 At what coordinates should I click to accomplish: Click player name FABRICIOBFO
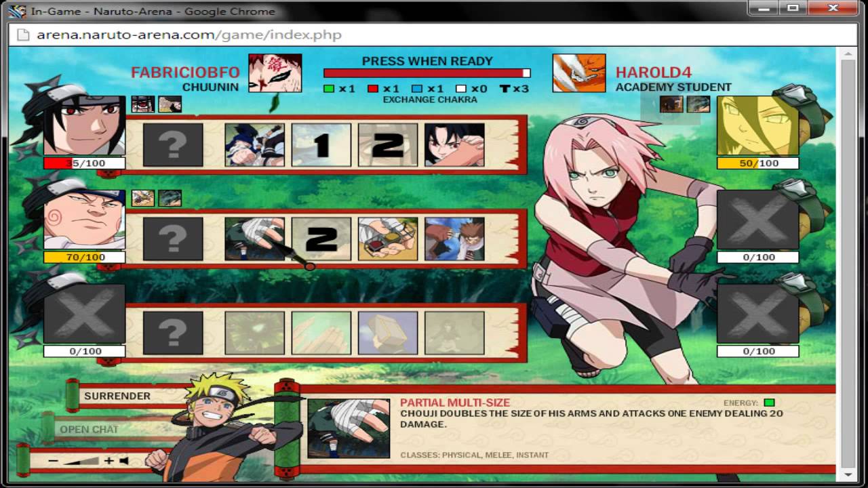[x=185, y=73]
